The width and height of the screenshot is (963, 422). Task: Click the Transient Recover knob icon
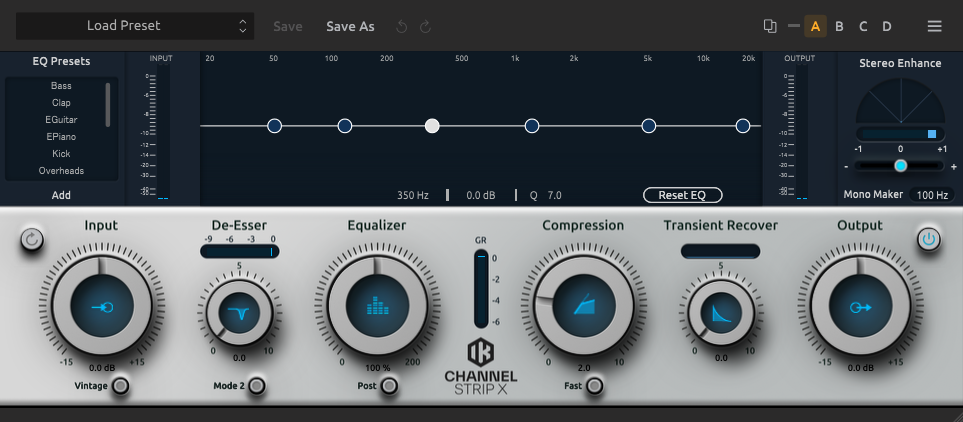(721, 313)
